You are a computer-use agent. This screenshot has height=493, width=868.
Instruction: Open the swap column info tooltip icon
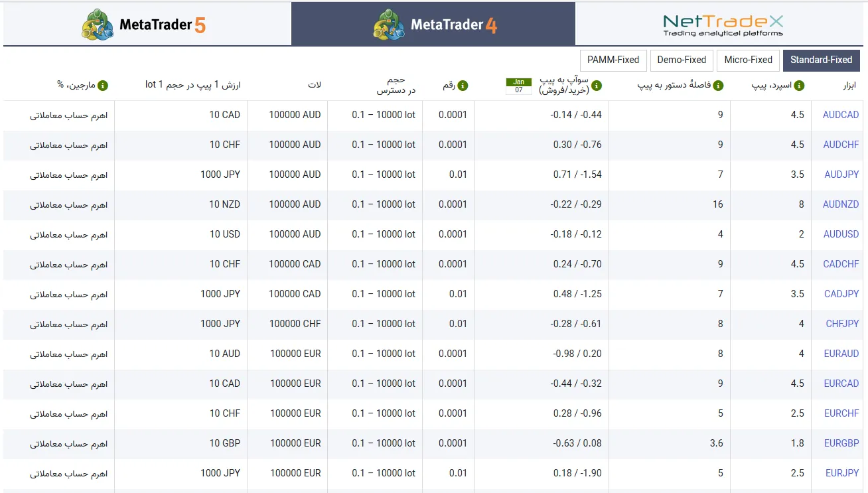597,85
